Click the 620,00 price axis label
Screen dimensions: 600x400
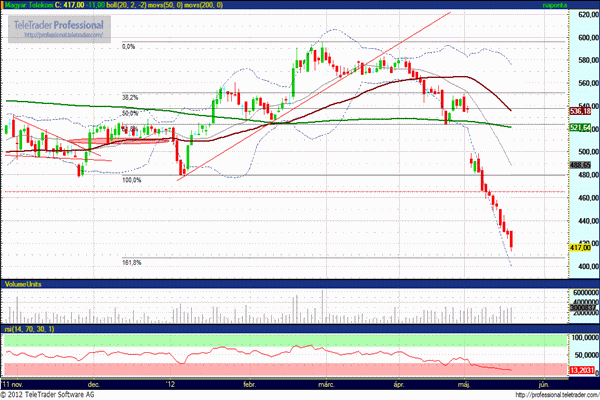point(589,15)
